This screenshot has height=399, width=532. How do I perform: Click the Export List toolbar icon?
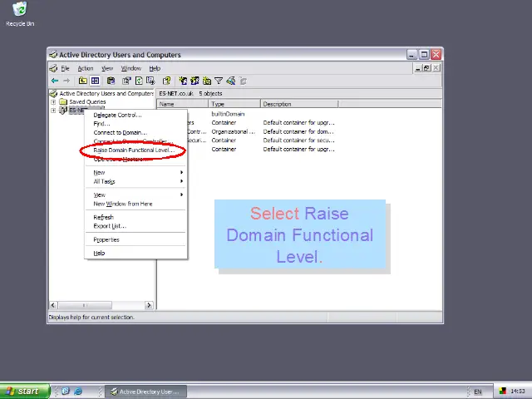(150, 81)
